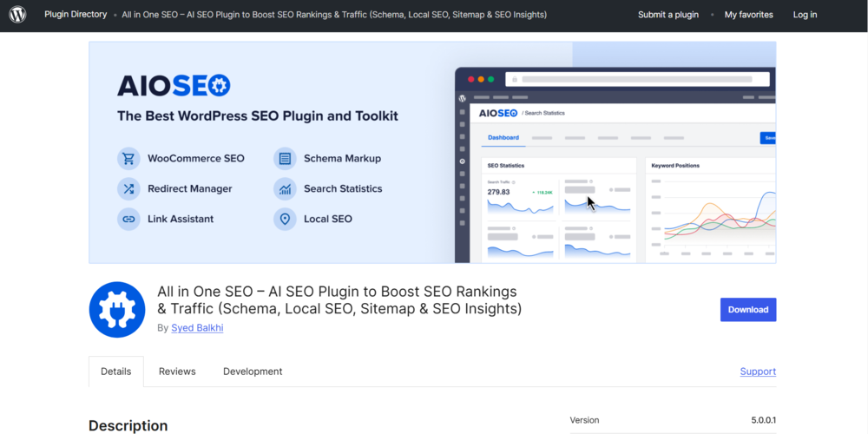868x434 pixels.
Task: Click the blue Save button in mockup
Action: [x=768, y=138]
